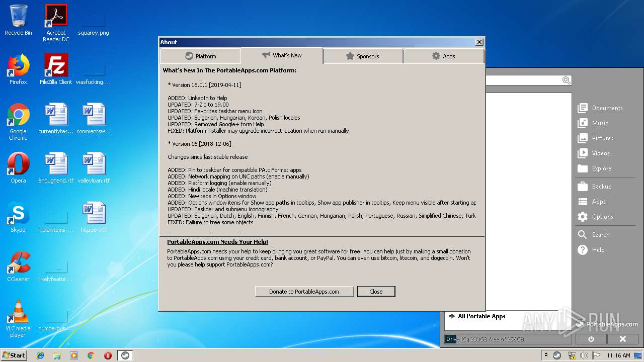Click 'UPDATED: 7-Zip to 19.00' line
This screenshot has height=362, width=644.
pyautogui.click(x=198, y=105)
